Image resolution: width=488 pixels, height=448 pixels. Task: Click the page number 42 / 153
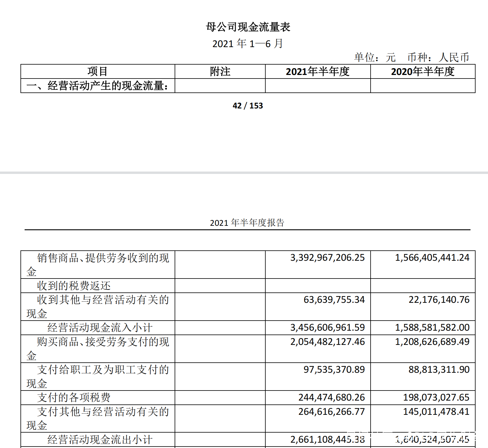[248, 106]
